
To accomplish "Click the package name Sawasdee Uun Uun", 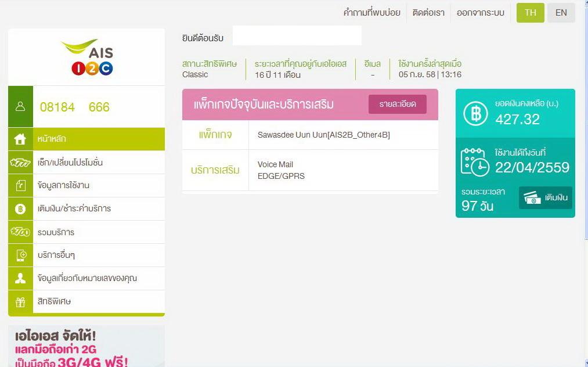I will [324, 135].
